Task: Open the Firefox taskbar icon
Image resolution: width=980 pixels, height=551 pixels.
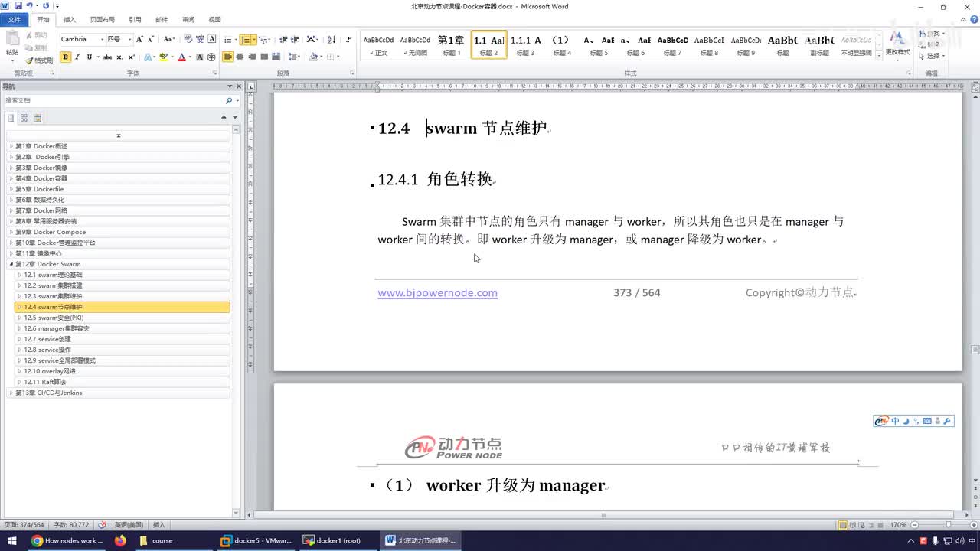Action: coord(120,540)
